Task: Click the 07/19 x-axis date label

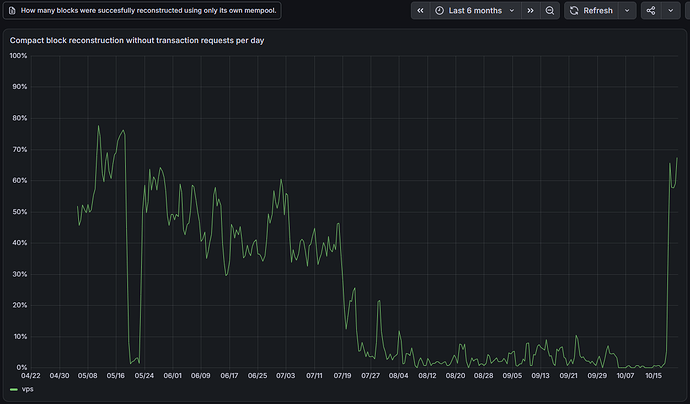Action: [342, 376]
